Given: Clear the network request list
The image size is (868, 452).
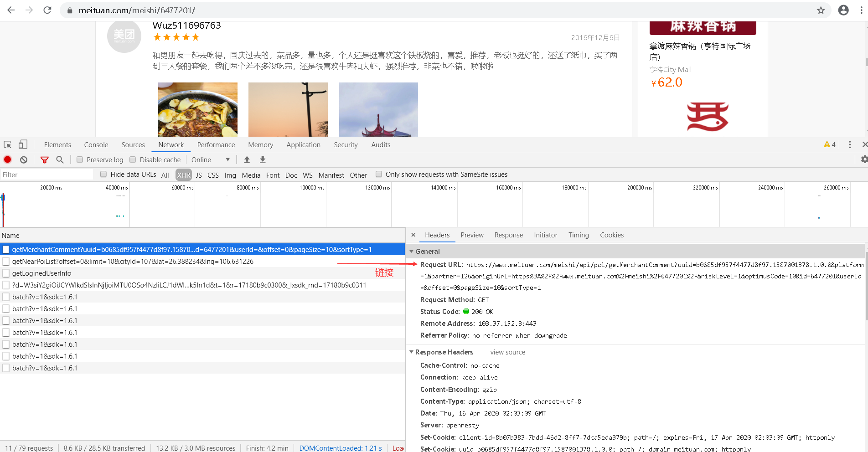Looking at the screenshot, I should coord(23,159).
